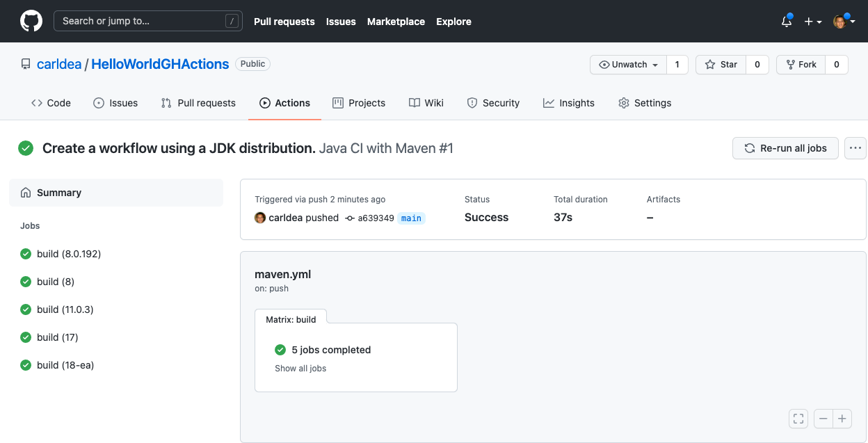
Task: Open the three-dots workflow options menu
Action: (x=855, y=148)
